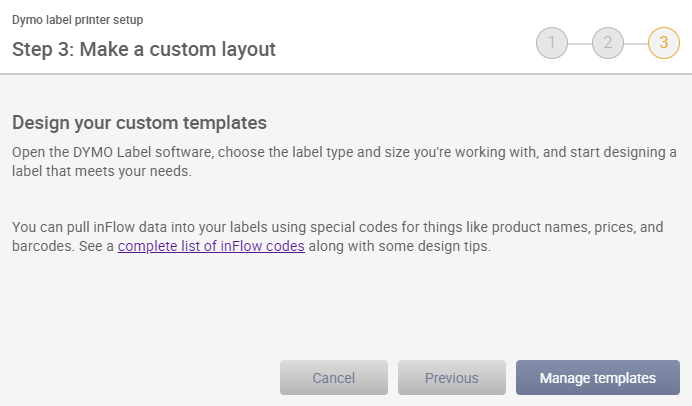
Task: Click the 'Dymo label printer setup' caption
Action: coord(78,20)
